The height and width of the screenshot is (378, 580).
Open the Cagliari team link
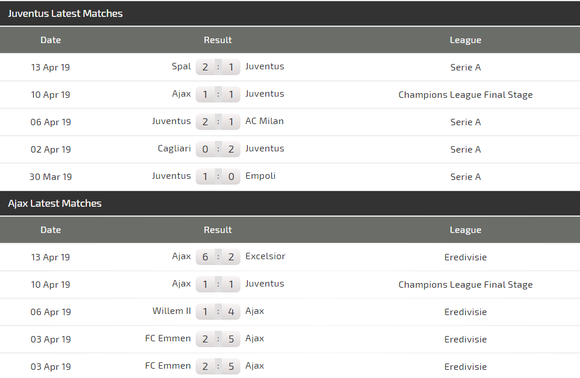click(174, 149)
